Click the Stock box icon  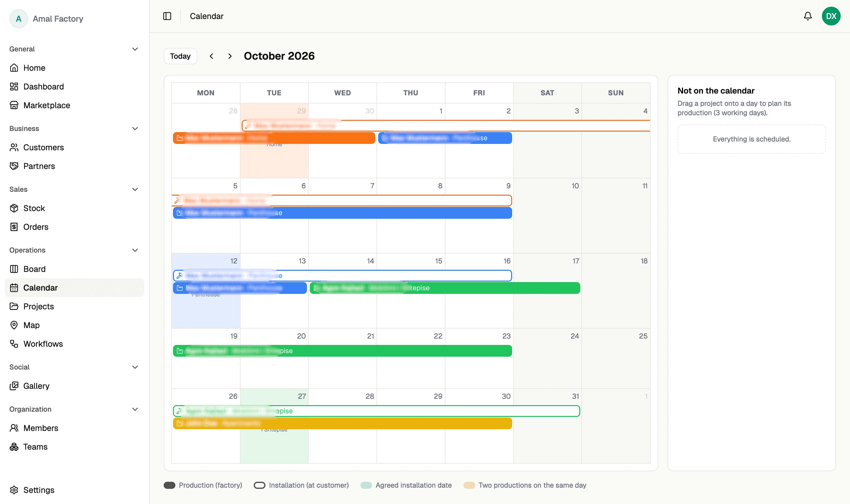tap(14, 208)
